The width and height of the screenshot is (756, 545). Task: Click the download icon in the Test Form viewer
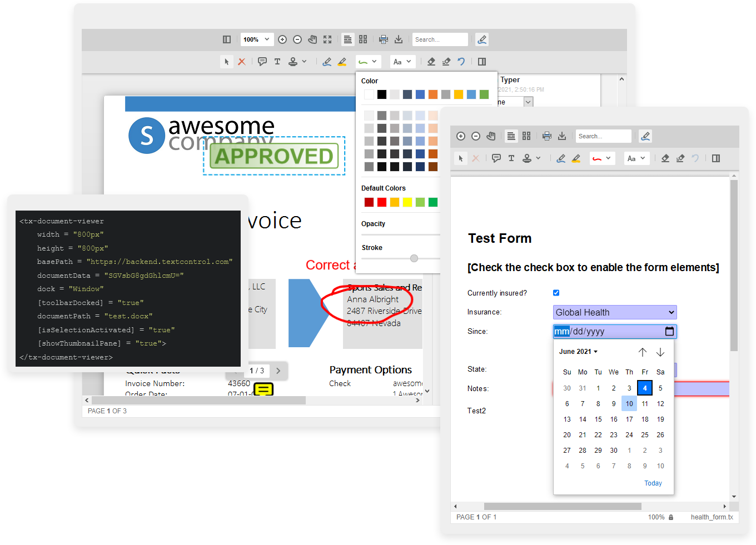562,136
